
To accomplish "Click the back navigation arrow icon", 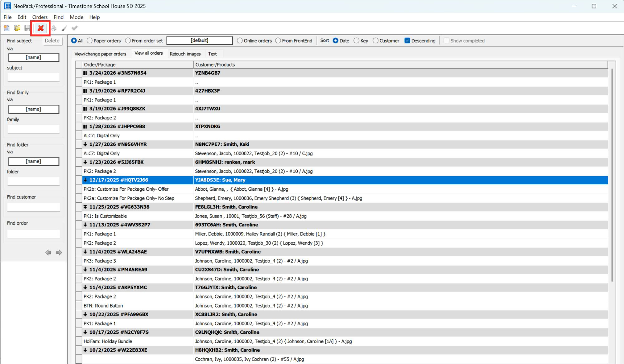I will (x=48, y=253).
